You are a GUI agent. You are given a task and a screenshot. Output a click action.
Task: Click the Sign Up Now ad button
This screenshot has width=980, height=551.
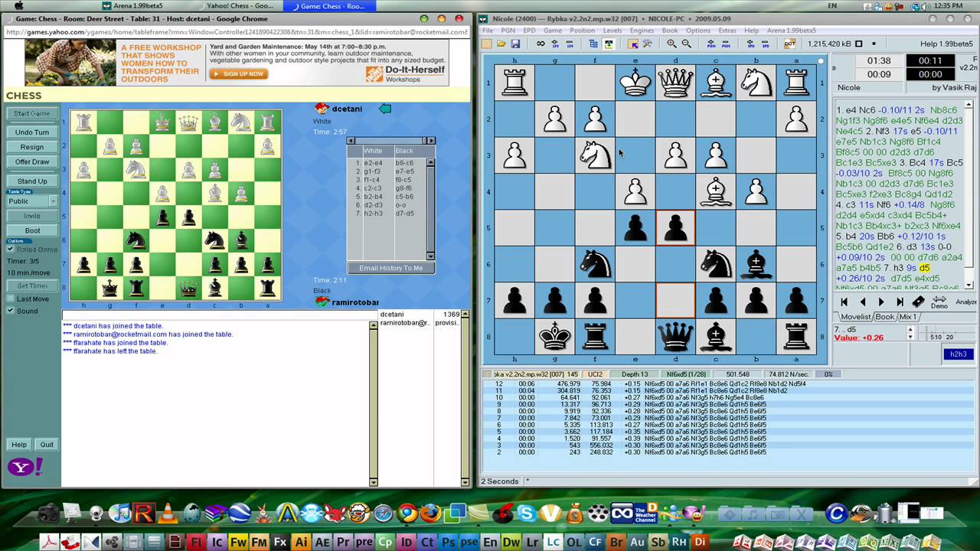click(x=237, y=74)
